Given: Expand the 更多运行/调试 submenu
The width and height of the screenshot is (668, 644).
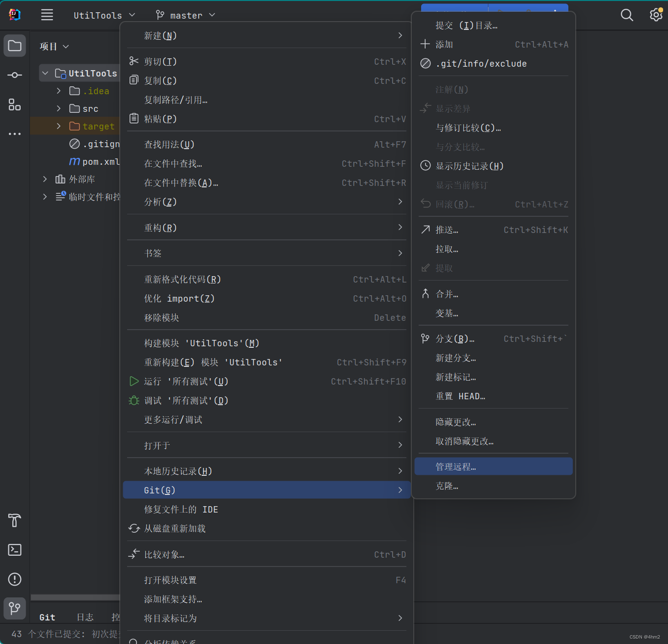Looking at the screenshot, I should (267, 419).
